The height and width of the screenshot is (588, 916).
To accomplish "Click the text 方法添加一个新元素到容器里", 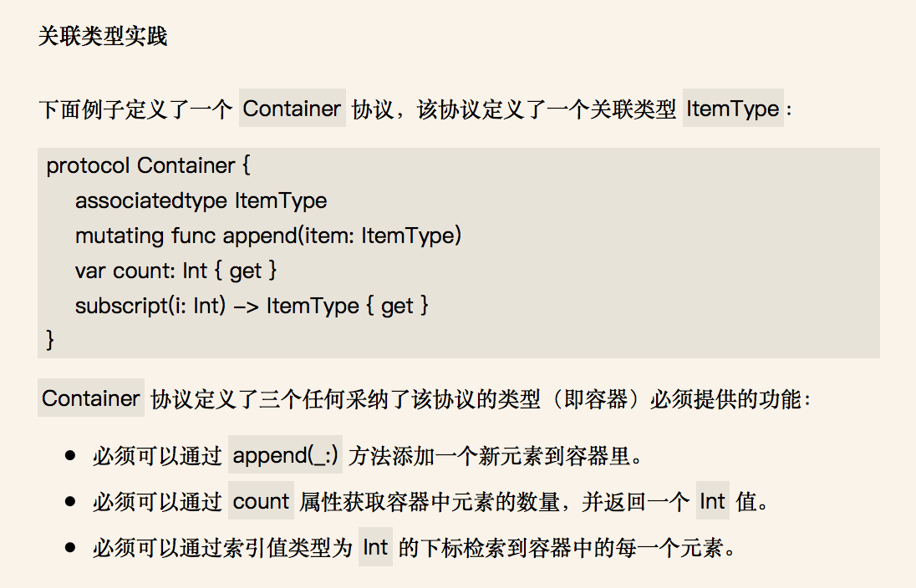I will [490, 456].
